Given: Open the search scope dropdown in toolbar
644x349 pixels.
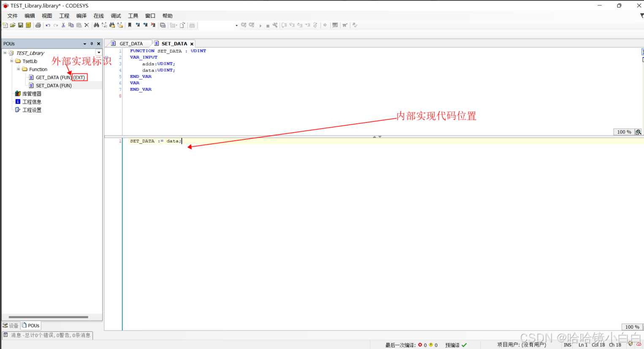Looking at the screenshot, I should tap(236, 25).
